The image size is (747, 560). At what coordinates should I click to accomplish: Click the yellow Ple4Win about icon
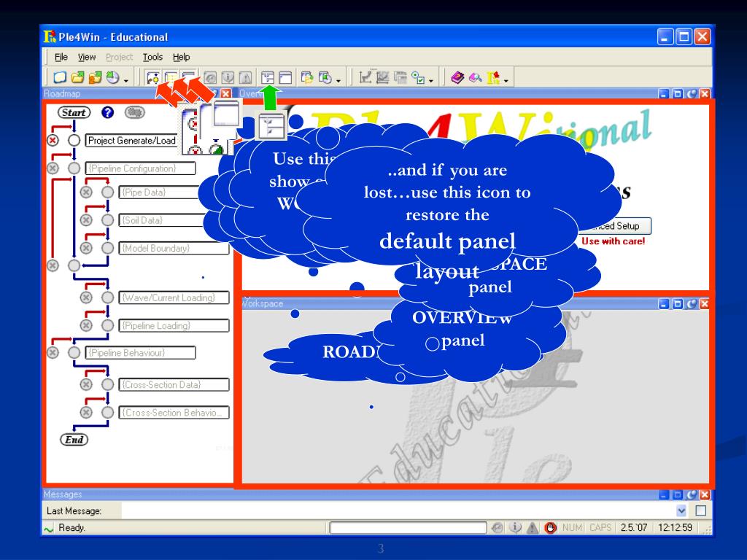(x=493, y=77)
